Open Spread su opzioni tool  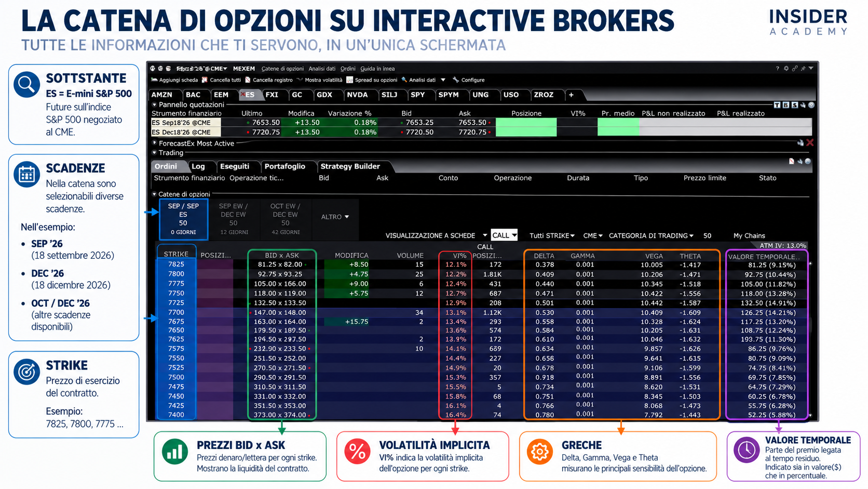click(x=372, y=80)
